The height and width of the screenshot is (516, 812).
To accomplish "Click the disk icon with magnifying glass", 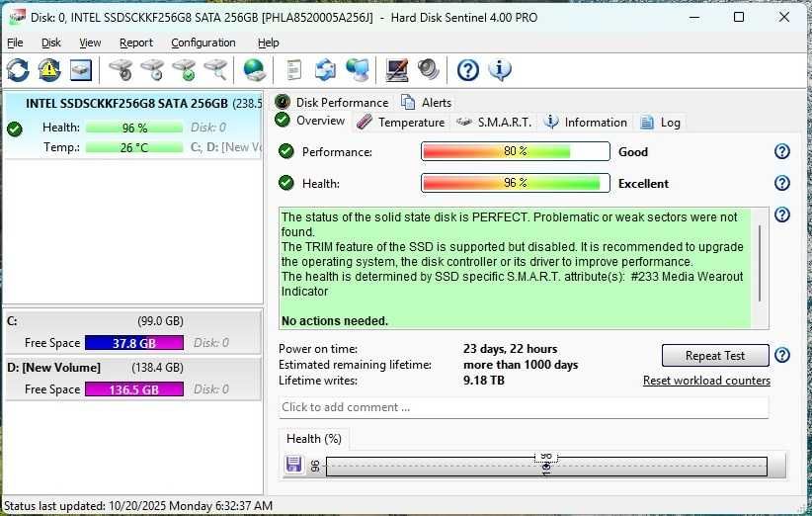I will (215, 70).
